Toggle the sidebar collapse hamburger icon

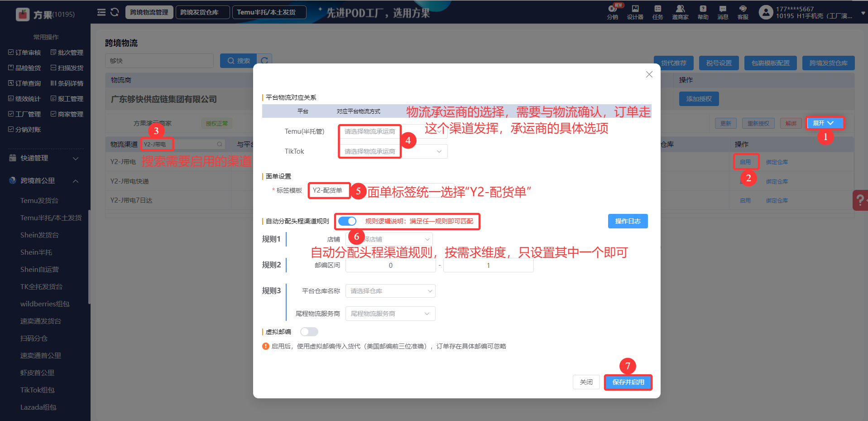(101, 12)
